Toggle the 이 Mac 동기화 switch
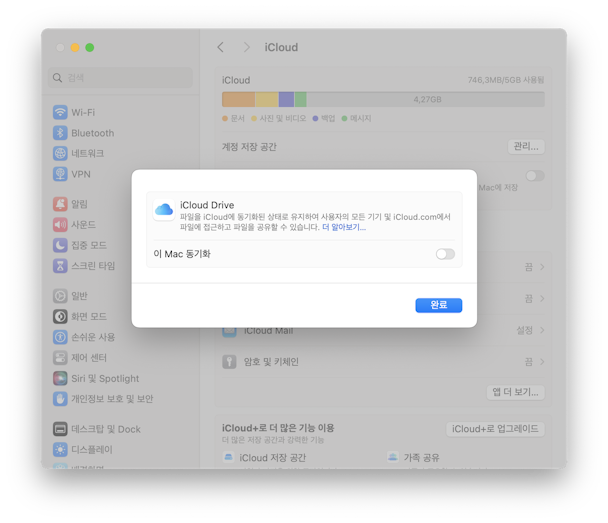The width and height of the screenshot is (608, 523). point(445,254)
